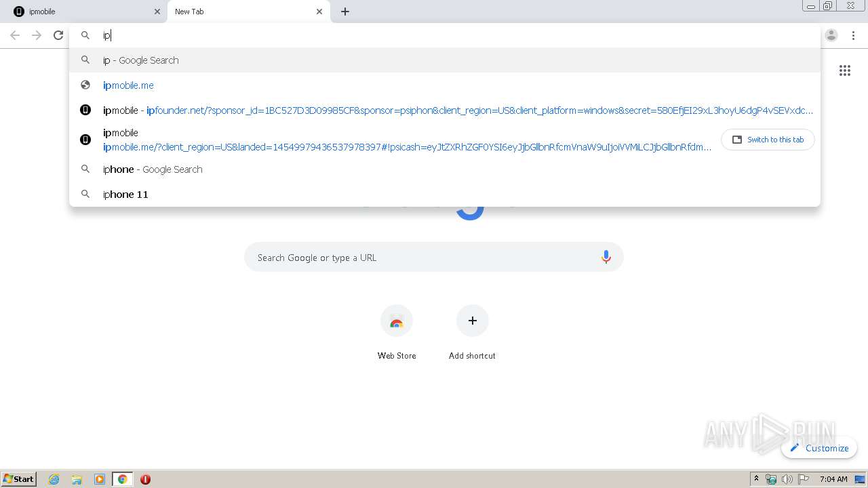This screenshot has height=488, width=868.
Task: Choose 'ip - Google Search' suggestion
Action: [445, 60]
